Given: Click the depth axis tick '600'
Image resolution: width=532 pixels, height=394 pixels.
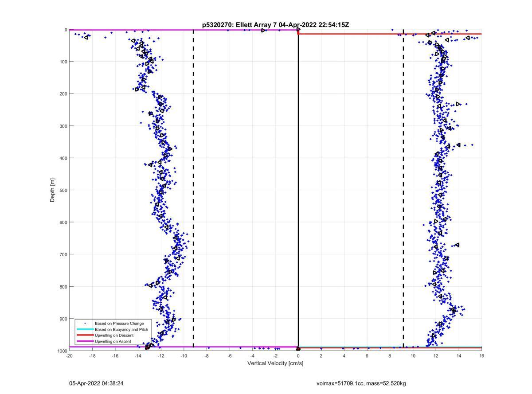Looking at the screenshot, I should coord(63,222).
